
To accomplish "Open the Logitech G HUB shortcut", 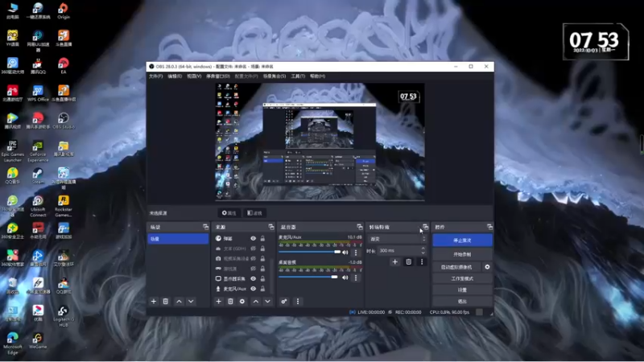I will coord(64,316).
